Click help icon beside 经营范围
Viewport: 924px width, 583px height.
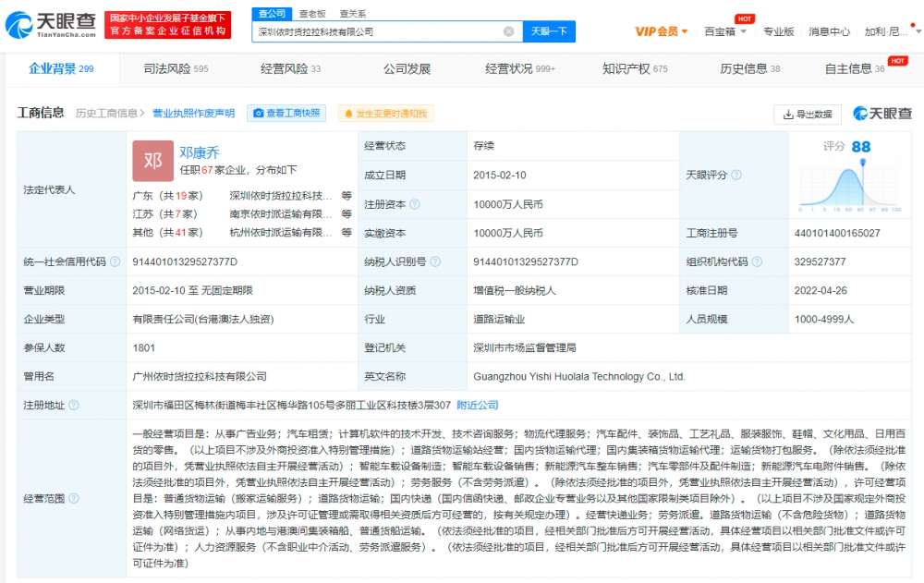74,498
